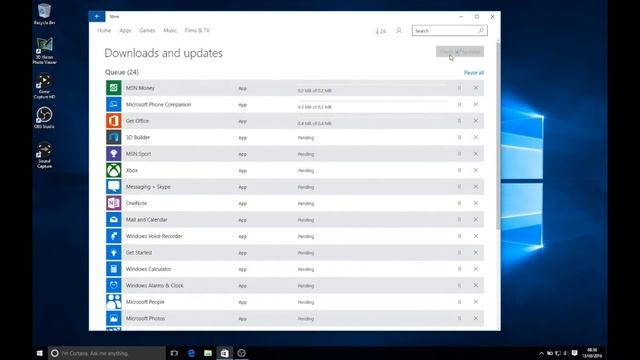Select the Recycle Bin desktop icon

coord(44,14)
